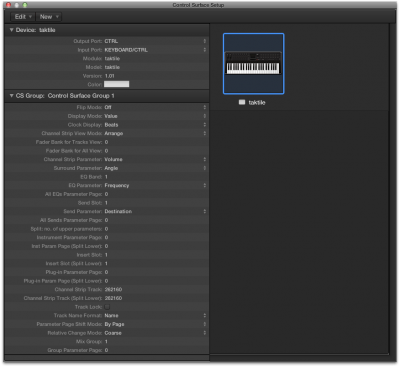Image resolution: width=400 pixels, height=367 pixels.
Task: Click Plug-in Param Page (Split Lower) value
Action: 106,281
